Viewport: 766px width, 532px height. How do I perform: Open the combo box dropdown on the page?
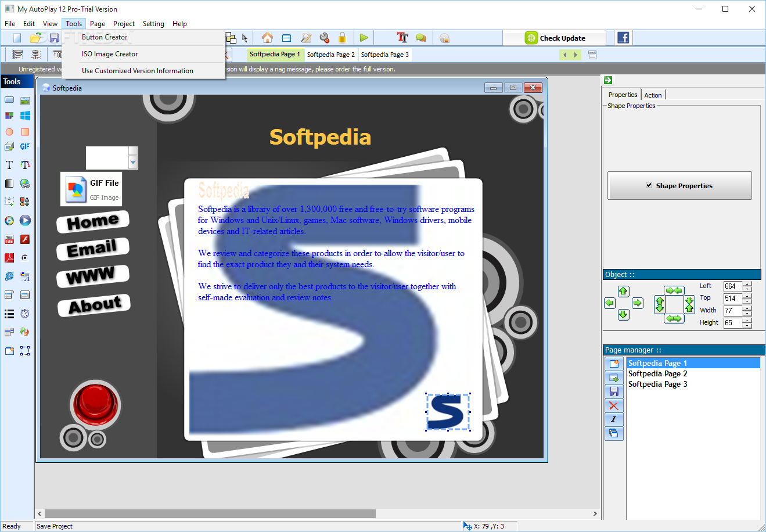pyautogui.click(x=133, y=163)
